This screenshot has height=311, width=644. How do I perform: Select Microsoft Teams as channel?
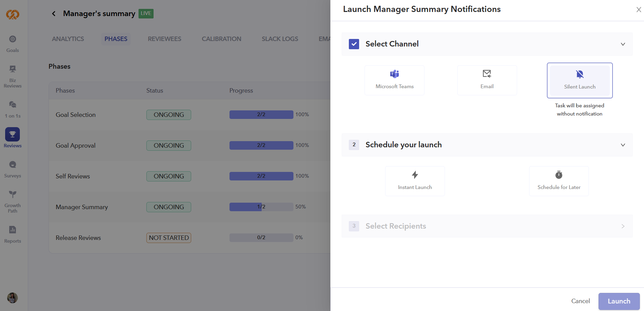click(x=394, y=80)
